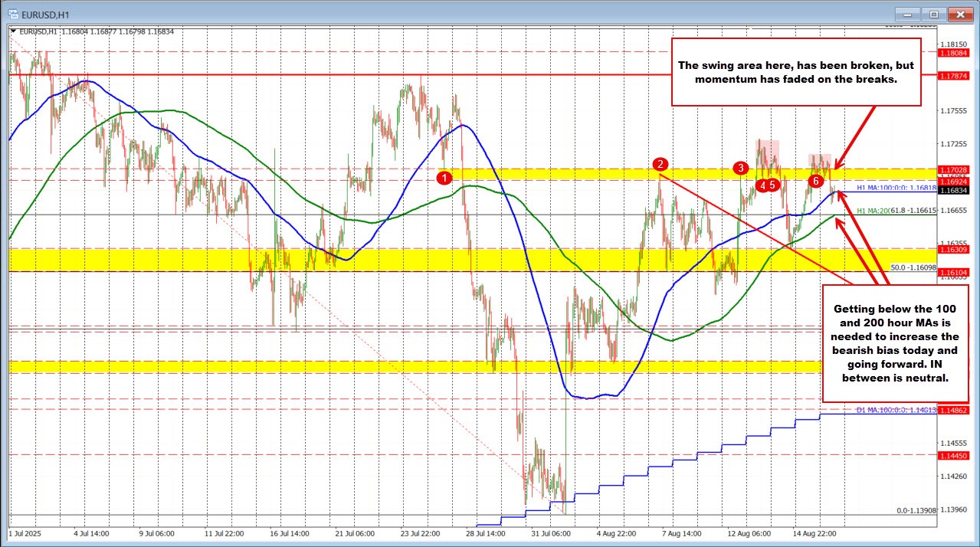
Task: Expand the EURUSD,H1 symbol triangle in chart corner
Action: click(x=14, y=31)
